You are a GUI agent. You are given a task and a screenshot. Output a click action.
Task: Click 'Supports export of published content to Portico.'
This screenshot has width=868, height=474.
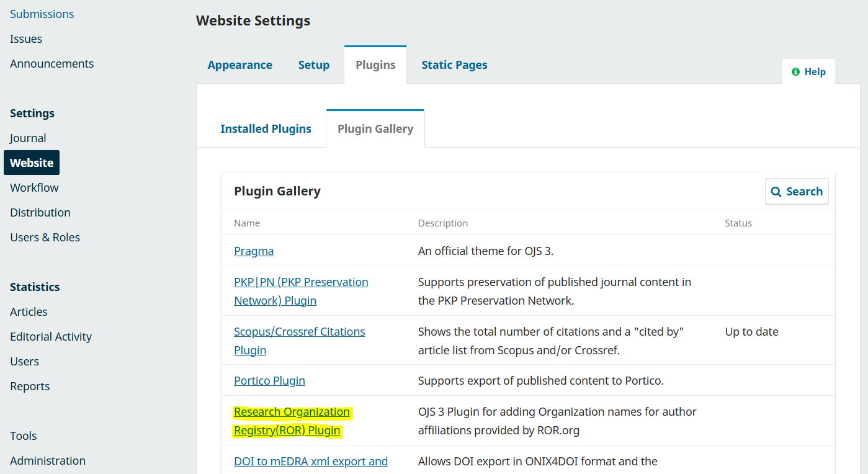pos(540,380)
